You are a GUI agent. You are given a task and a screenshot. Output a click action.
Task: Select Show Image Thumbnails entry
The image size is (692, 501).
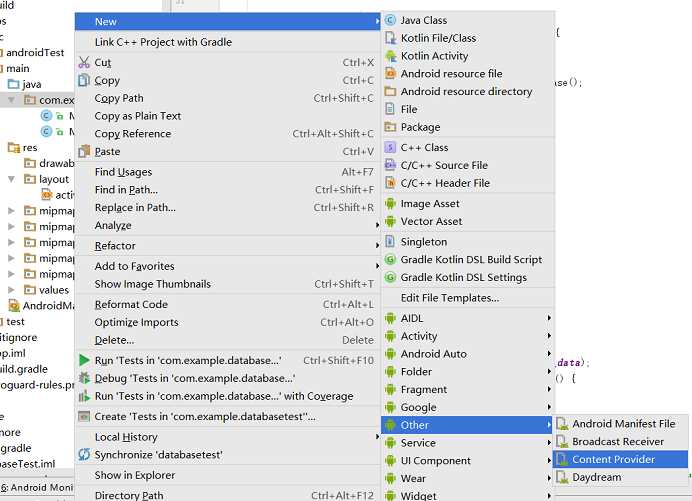(x=227, y=284)
